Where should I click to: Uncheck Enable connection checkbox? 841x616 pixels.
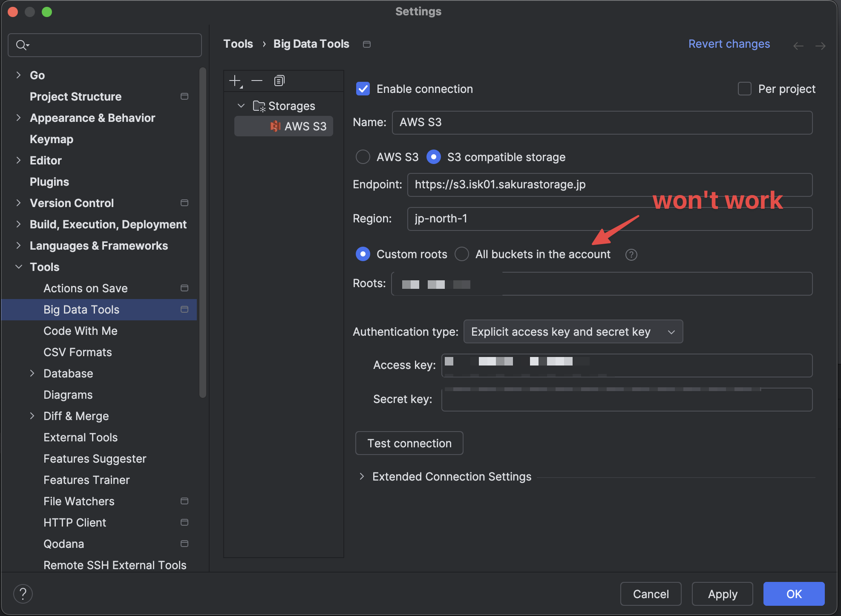click(x=363, y=89)
